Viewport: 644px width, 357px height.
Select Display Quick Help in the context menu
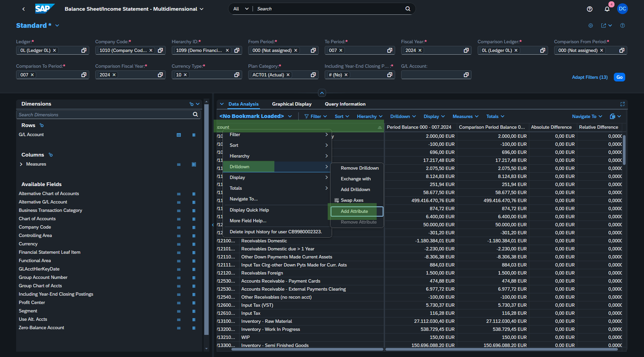click(x=277, y=210)
